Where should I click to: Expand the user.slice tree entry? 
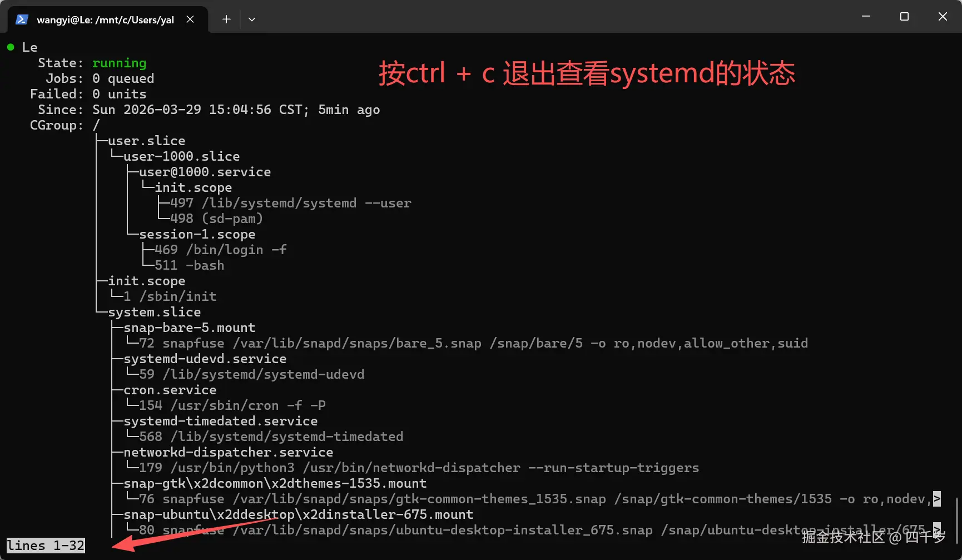tap(146, 140)
